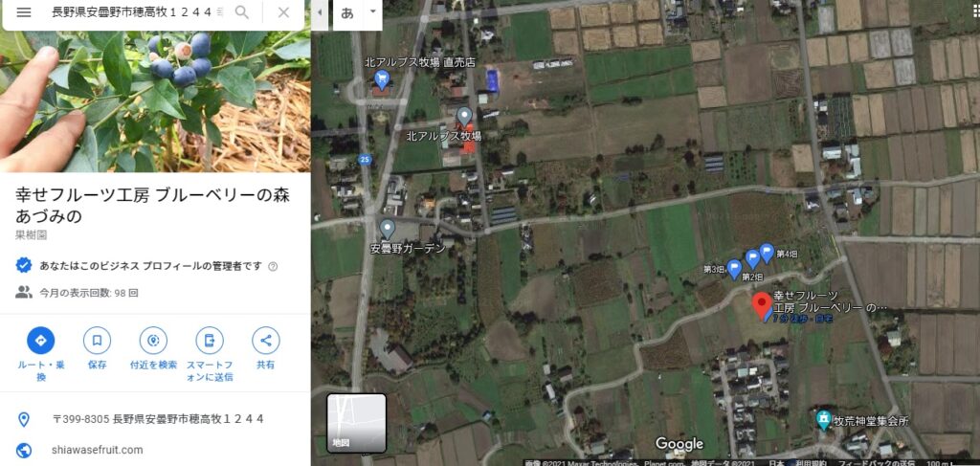Screen dimensions: 980x466
Task: Switch to the 地図 map layer thumbnail
Action: click(356, 423)
